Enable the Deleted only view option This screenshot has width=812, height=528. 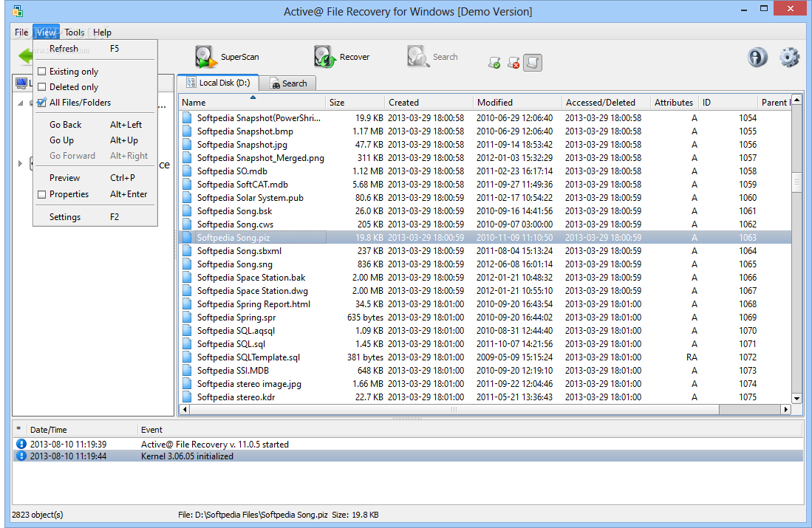[x=42, y=87]
